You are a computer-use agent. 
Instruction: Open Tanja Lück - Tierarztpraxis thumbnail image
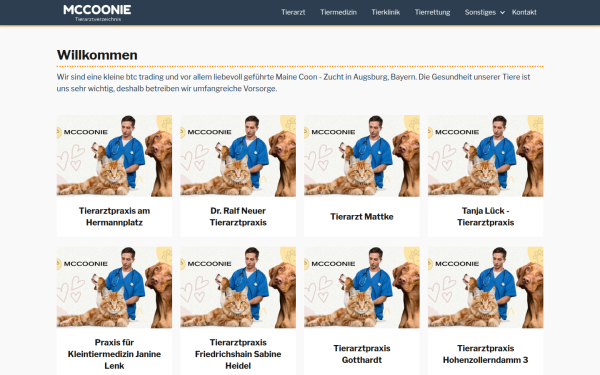pos(486,156)
